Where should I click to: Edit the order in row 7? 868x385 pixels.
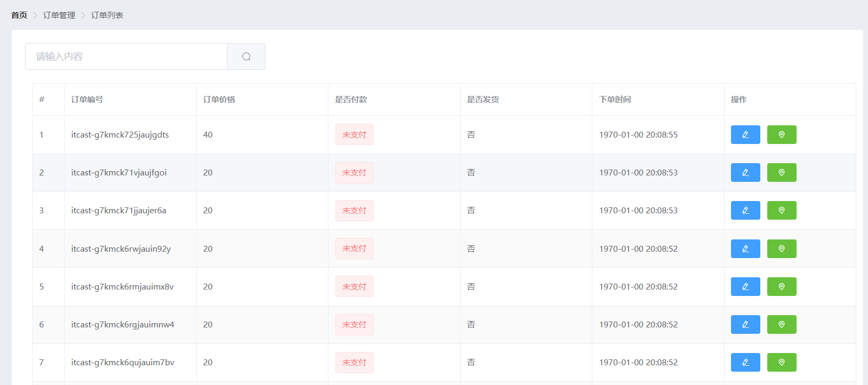point(745,363)
